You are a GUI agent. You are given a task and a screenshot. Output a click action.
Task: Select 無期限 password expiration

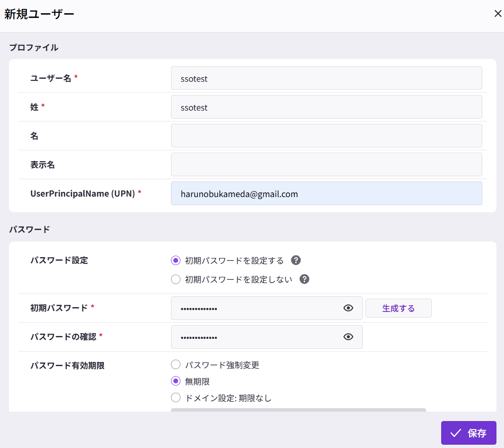176,381
